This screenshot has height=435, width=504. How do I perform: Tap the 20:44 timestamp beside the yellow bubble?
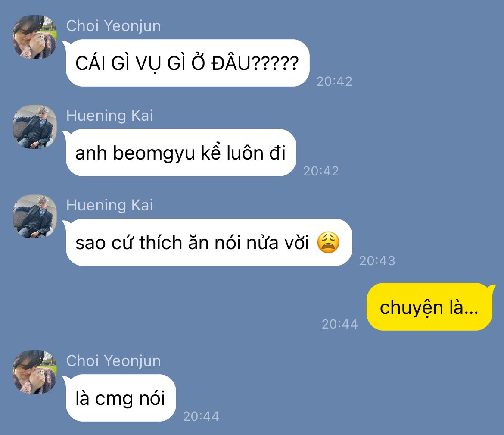(x=340, y=324)
